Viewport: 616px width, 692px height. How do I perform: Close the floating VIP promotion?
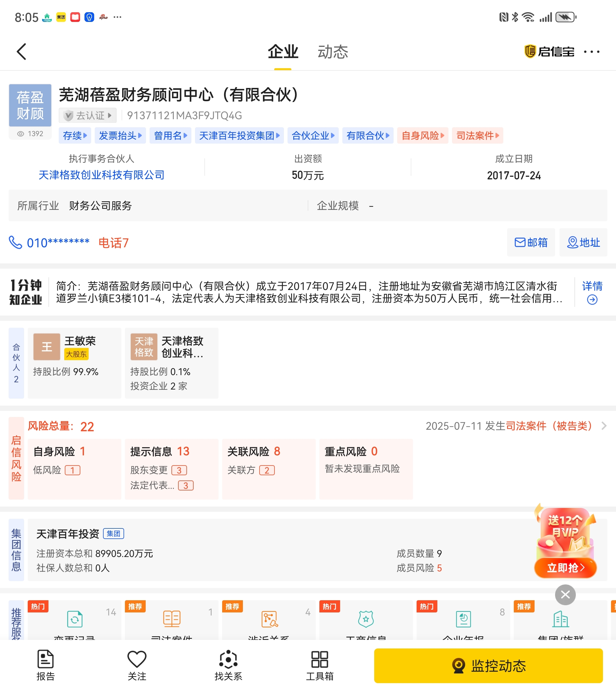[x=565, y=594]
